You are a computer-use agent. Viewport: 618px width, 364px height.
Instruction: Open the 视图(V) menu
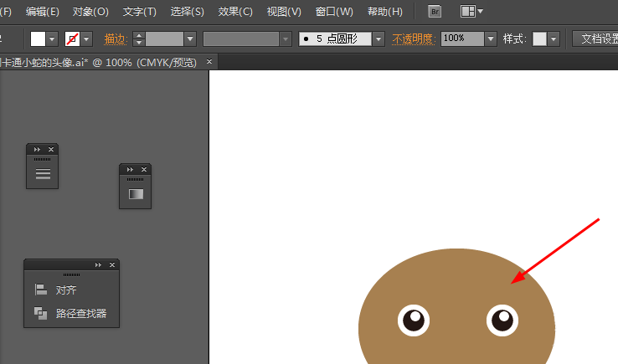284,12
